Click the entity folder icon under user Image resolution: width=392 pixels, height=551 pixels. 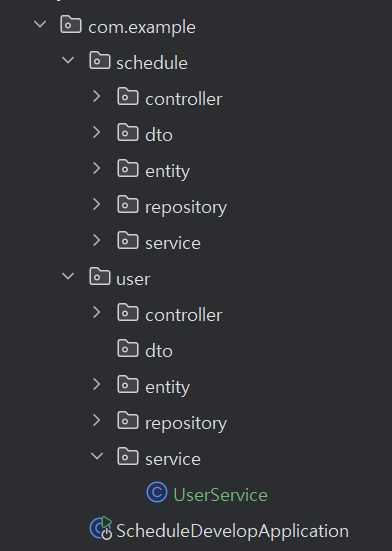point(128,384)
